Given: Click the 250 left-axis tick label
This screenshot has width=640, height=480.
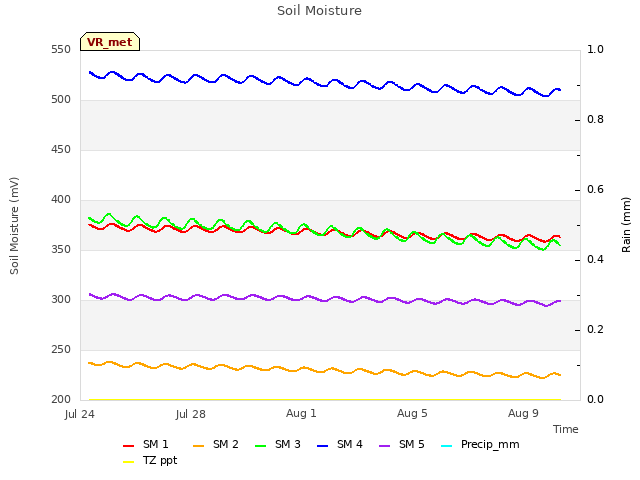Looking at the screenshot, I should click(x=61, y=350).
